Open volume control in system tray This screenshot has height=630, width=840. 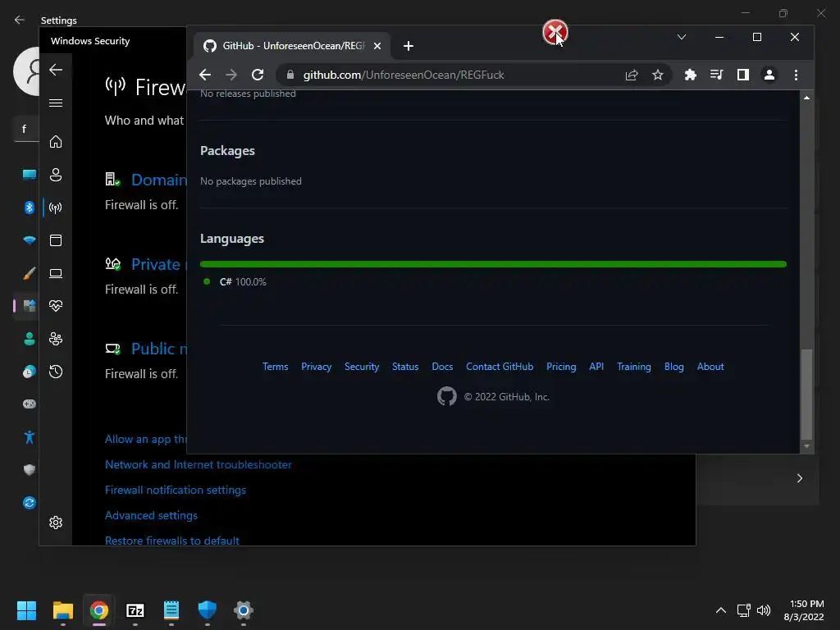(x=764, y=610)
